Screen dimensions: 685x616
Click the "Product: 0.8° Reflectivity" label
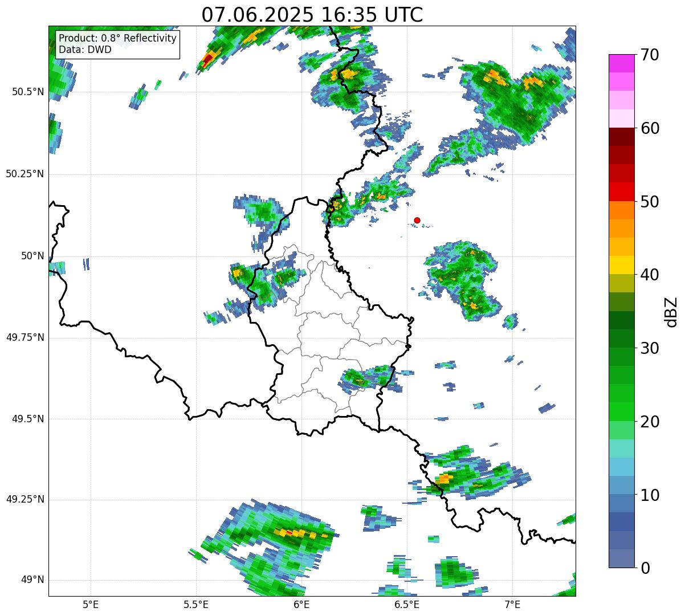pos(118,38)
